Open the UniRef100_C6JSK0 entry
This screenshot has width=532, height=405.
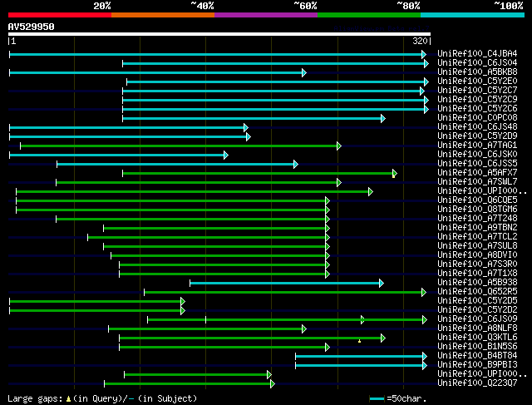(x=477, y=155)
